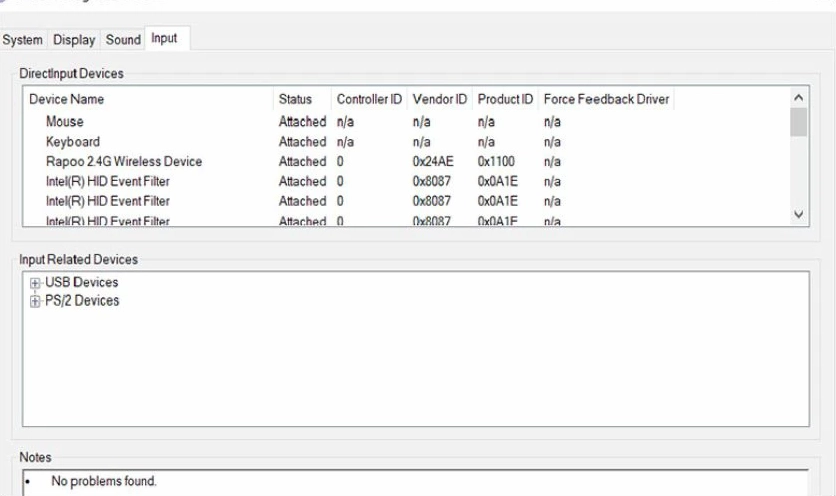
Task: Select the Keyboard device row
Action: pyautogui.click(x=73, y=142)
